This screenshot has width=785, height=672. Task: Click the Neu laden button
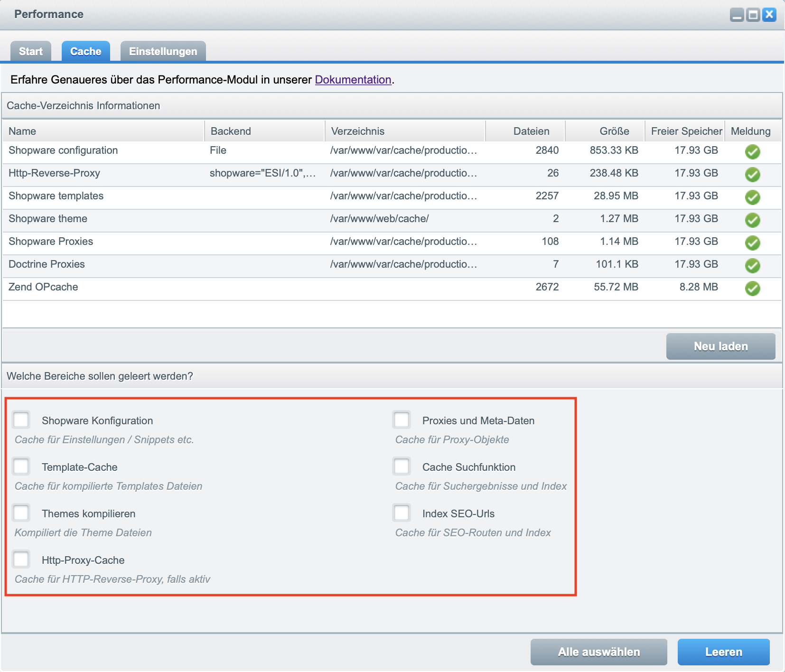coord(721,346)
